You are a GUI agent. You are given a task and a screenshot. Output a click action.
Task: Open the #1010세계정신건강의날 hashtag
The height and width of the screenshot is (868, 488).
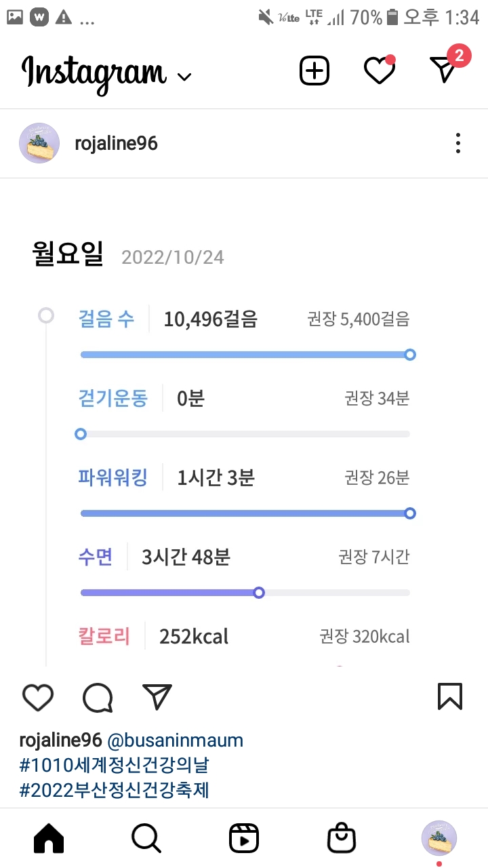click(x=114, y=766)
